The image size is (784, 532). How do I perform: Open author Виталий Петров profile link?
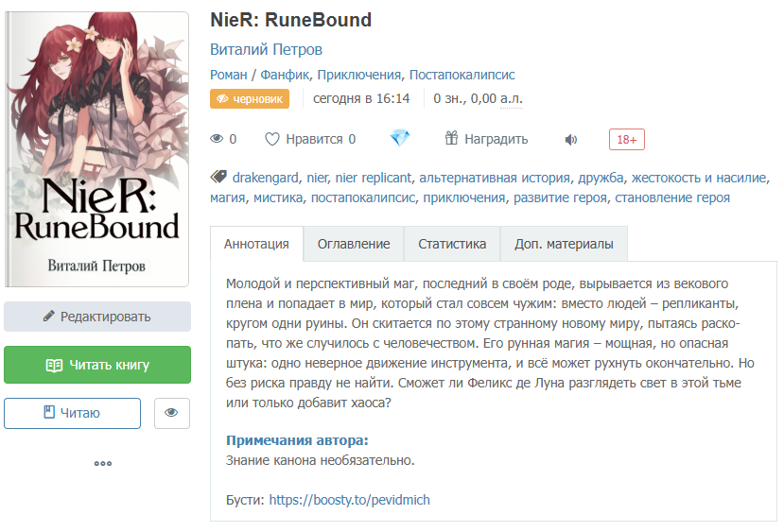266,49
